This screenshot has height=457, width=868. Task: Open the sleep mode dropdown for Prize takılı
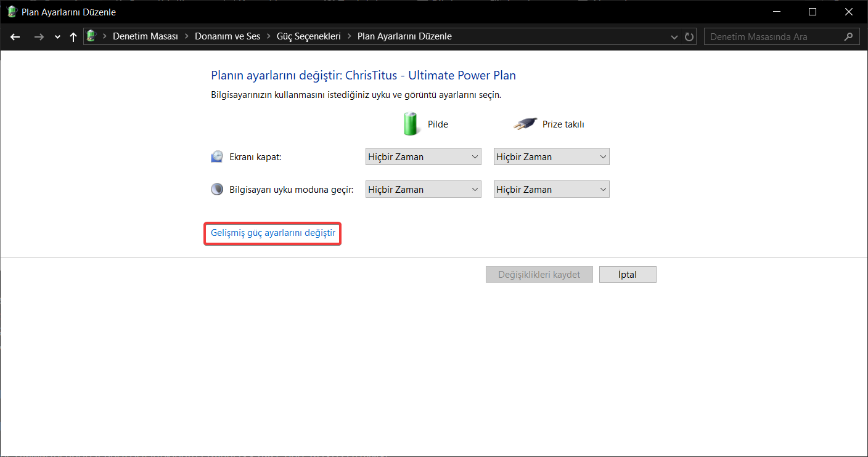[552, 189]
